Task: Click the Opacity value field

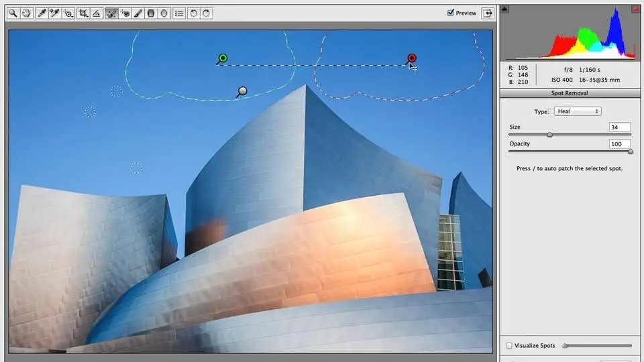Action: point(619,144)
